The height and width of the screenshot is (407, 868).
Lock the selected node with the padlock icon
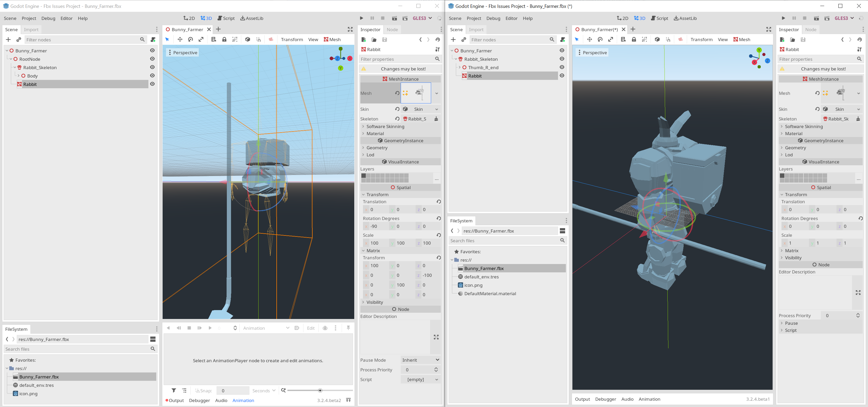coord(224,39)
